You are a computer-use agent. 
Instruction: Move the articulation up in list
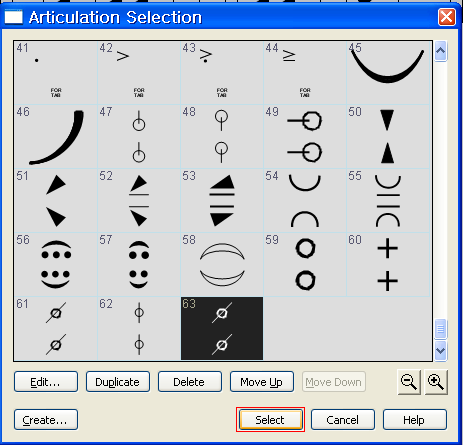pos(262,382)
